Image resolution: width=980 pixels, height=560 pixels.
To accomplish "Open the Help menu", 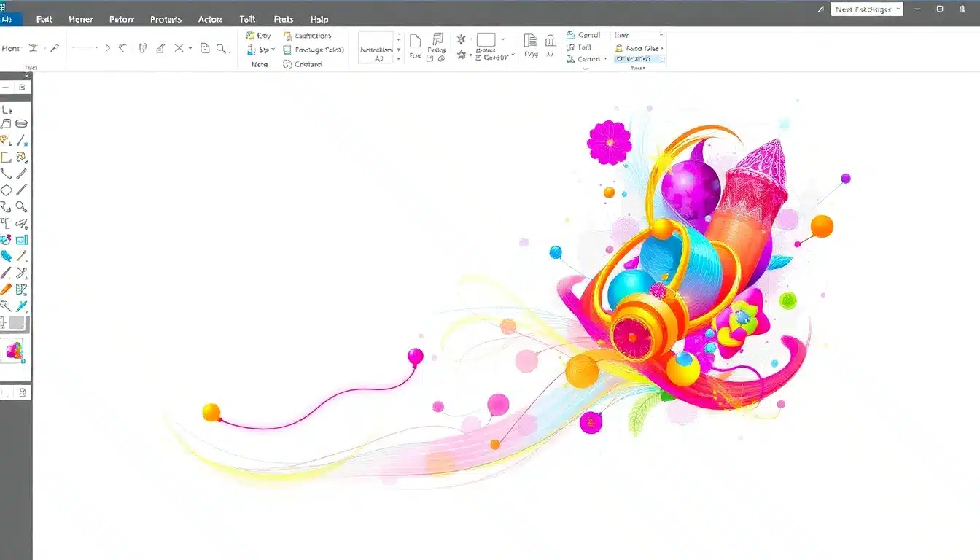I will (x=319, y=19).
